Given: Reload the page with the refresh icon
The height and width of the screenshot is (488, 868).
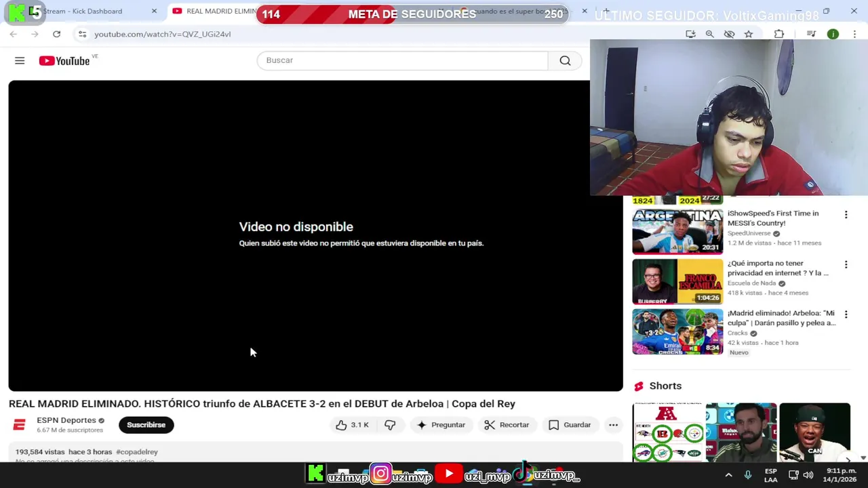Looking at the screenshot, I should (56, 34).
